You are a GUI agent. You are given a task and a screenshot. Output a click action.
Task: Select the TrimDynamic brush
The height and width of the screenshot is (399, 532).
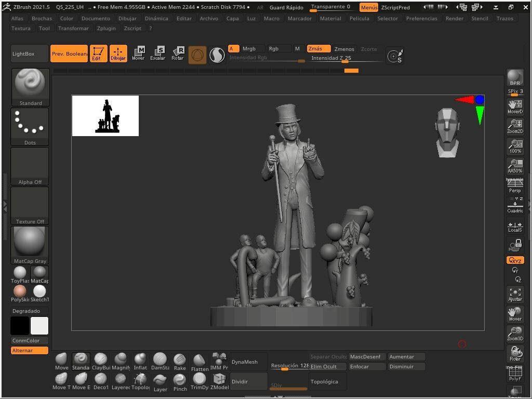point(199,381)
